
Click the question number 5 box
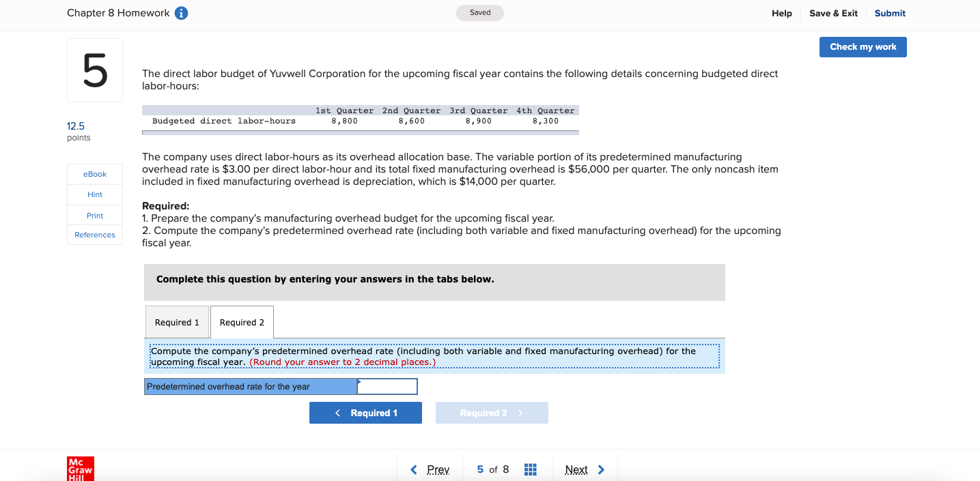pos(95,70)
